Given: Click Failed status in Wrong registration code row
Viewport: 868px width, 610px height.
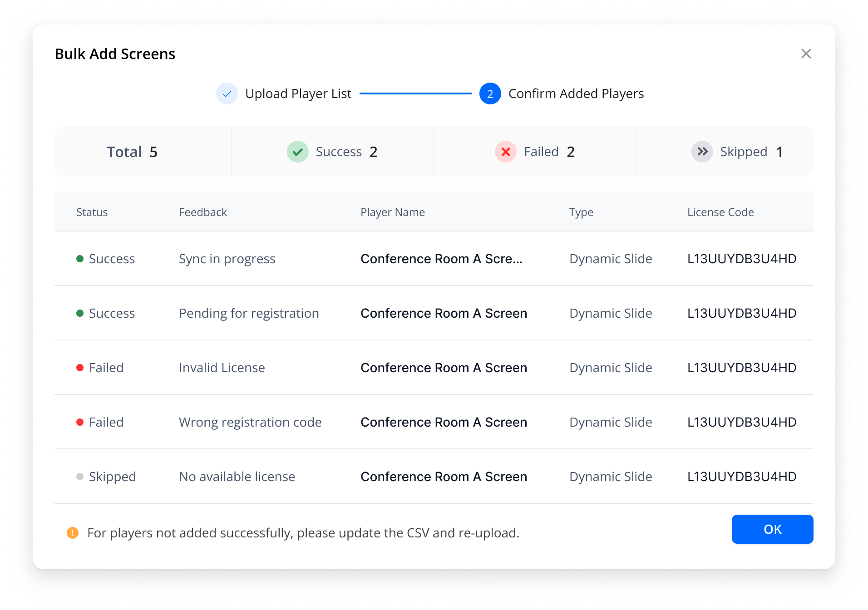Looking at the screenshot, I should click(106, 422).
